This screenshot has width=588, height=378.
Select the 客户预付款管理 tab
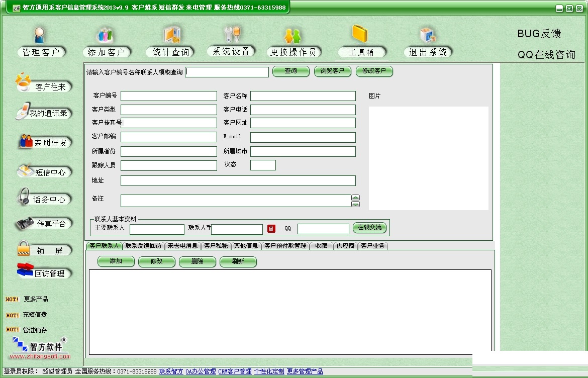285,246
